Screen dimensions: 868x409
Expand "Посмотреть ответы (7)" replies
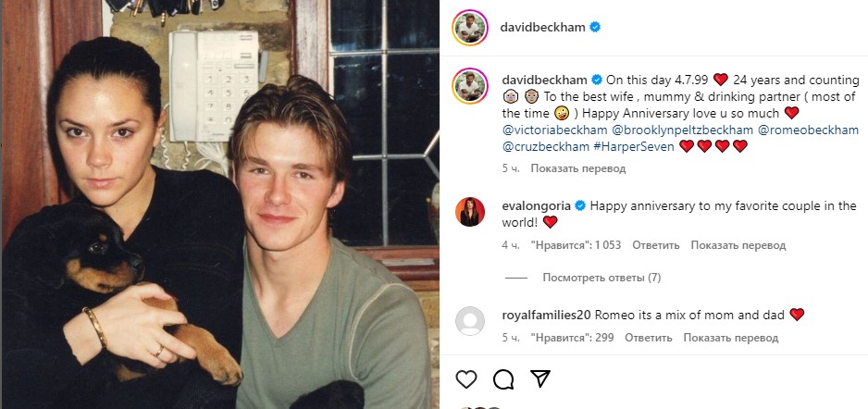(x=601, y=278)
